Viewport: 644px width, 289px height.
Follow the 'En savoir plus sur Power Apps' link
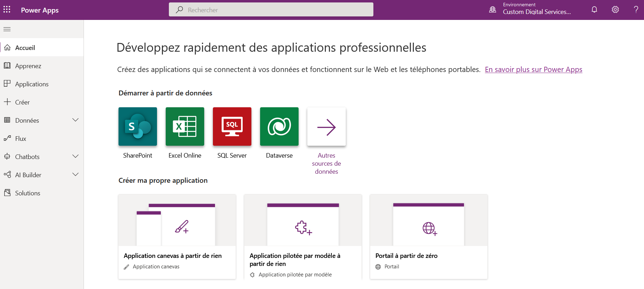click(534, 70)
